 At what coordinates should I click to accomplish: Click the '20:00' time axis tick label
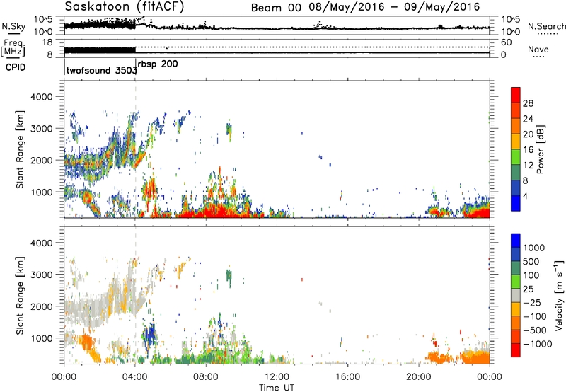pyautogui.click(x=418, y=377)
